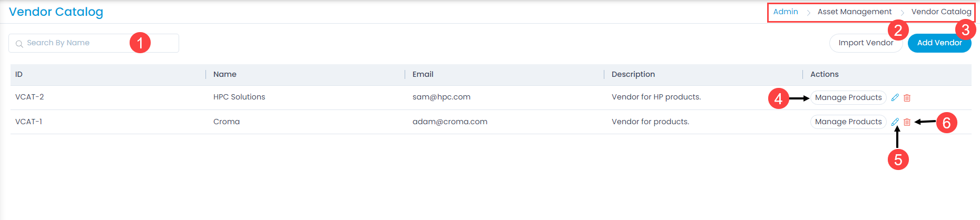Click the Name column header
Screen dimensions: 980x220
click(x=225, y=74)
